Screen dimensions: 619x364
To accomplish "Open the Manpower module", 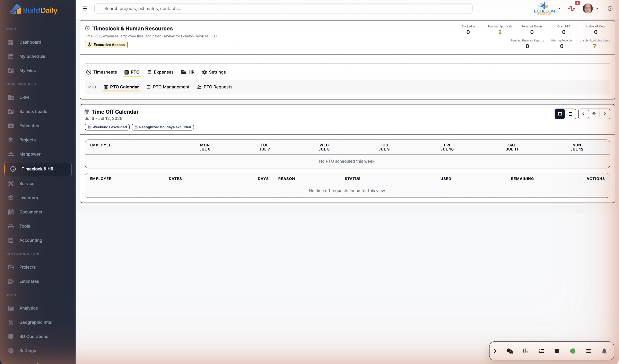I will 38,154.
